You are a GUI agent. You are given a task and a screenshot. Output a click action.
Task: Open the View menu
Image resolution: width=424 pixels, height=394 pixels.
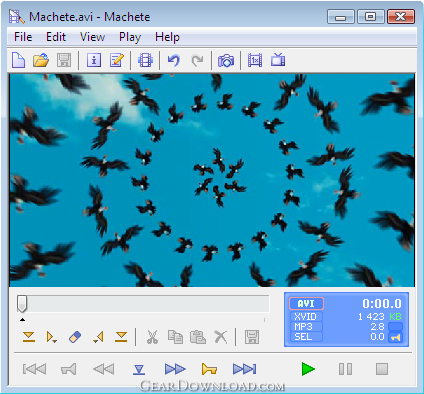coord(92,37)
